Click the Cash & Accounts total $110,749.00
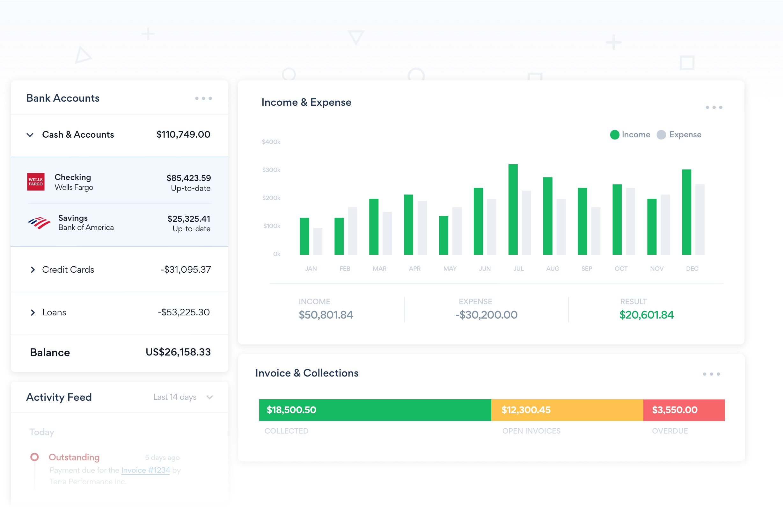The height and width of the screenshot is (532, 783). (x=183, y=134)
